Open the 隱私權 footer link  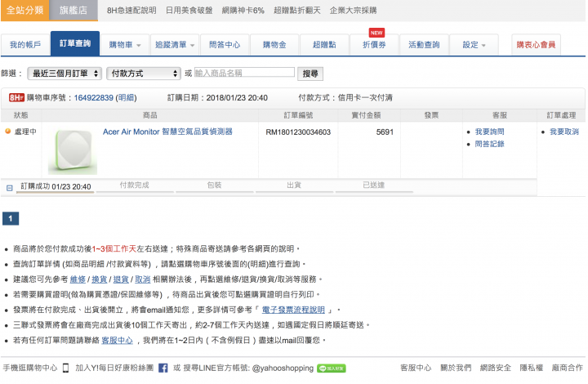tap(532, 368)
